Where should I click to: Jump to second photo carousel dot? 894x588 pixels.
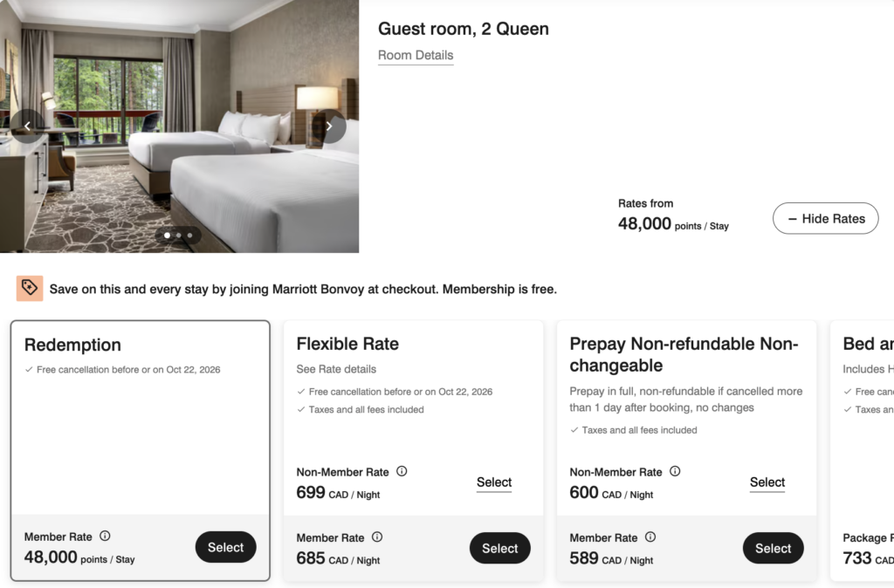coord(179,236)
